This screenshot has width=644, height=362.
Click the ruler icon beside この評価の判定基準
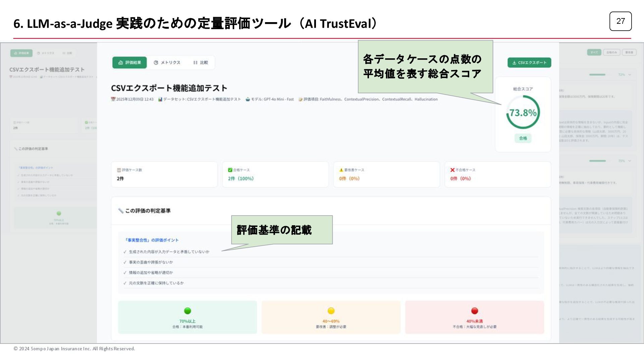[121, 211]
